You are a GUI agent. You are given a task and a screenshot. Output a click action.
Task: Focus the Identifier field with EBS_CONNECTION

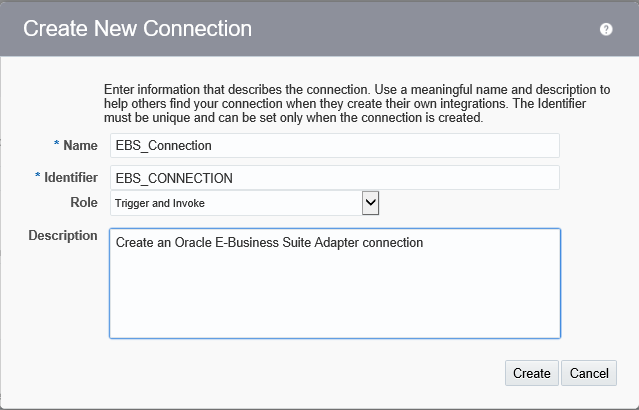pos(335,178)
